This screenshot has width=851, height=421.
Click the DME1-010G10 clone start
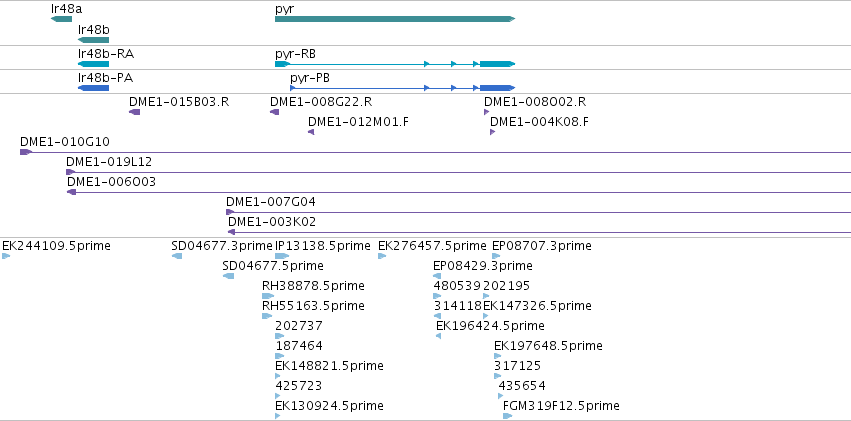click(26, 152)
